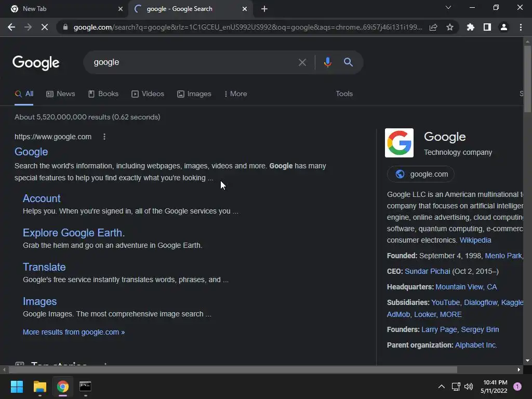Open the search Tools options

344,94
